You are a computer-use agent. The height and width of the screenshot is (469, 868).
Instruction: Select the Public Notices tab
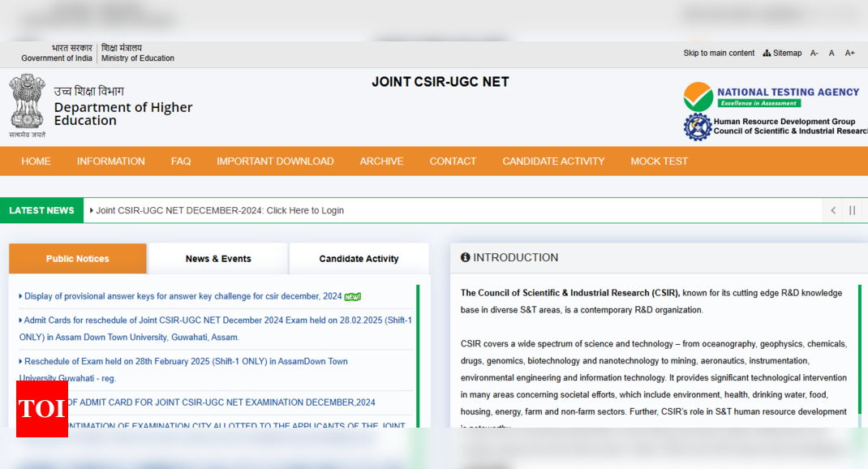78,259
